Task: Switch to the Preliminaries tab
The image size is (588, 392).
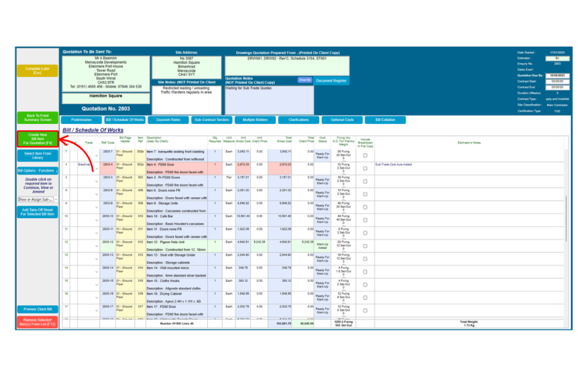Action: point(81,120)
